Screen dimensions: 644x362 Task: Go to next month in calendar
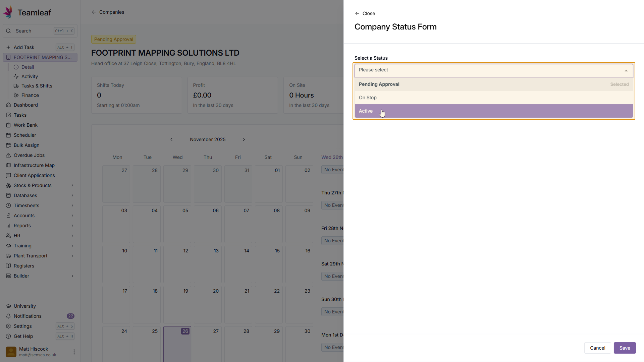tap(244, 139)
